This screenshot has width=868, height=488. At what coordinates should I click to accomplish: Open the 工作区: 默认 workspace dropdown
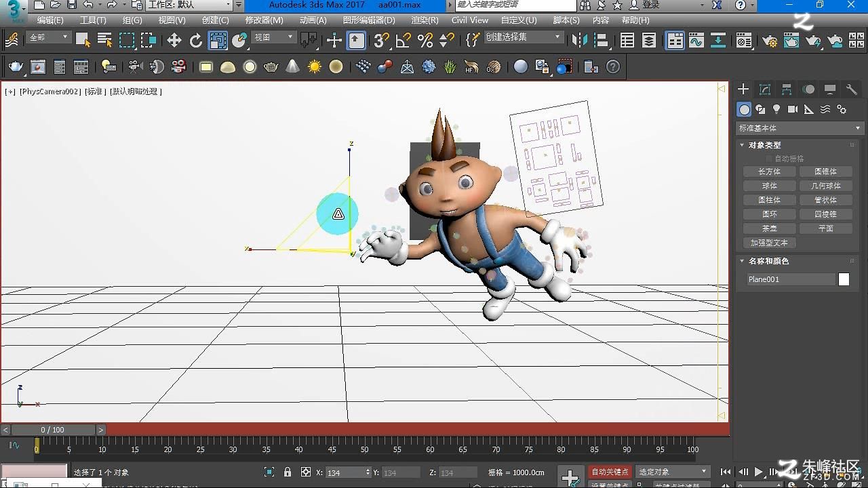pyautogui.click(x=189, y=5)
